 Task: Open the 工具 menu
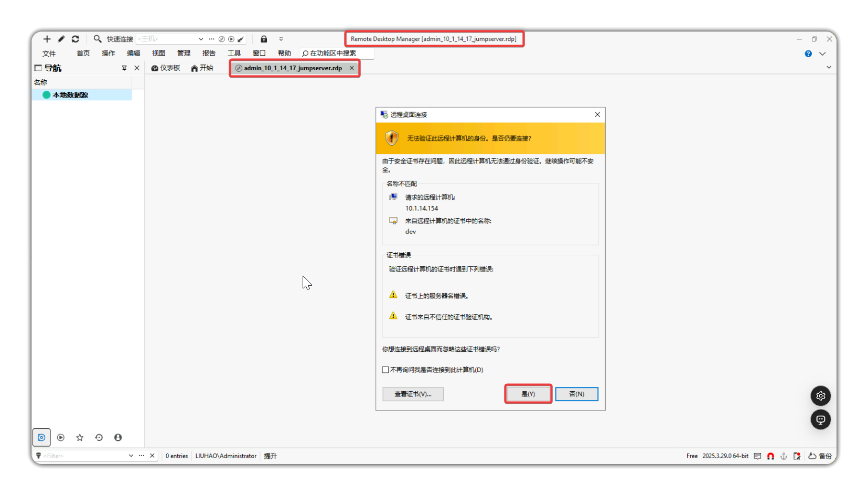[x=234, y=53]
